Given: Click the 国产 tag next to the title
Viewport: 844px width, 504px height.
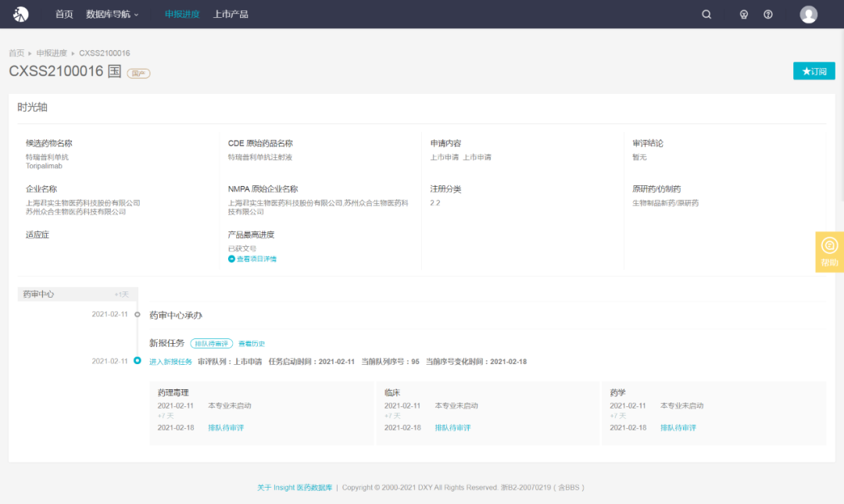Looking at the screenshot, I should click(138, 73).
